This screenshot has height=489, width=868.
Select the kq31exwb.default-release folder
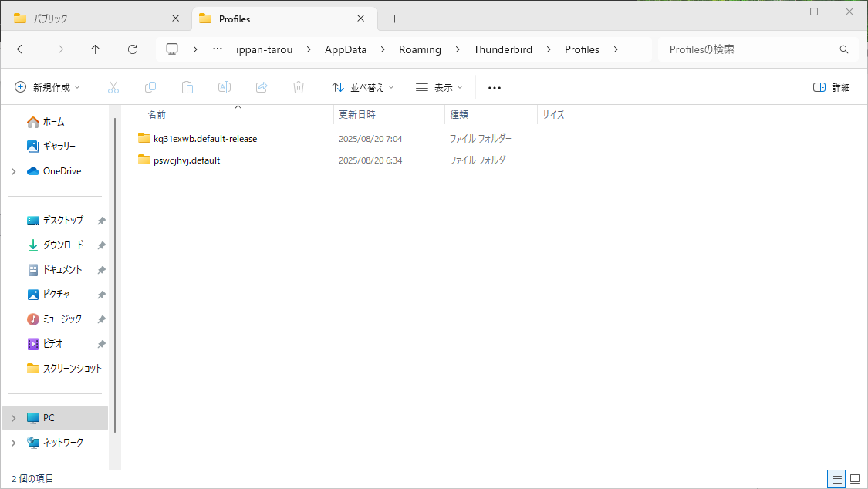(x=205, y=139)
